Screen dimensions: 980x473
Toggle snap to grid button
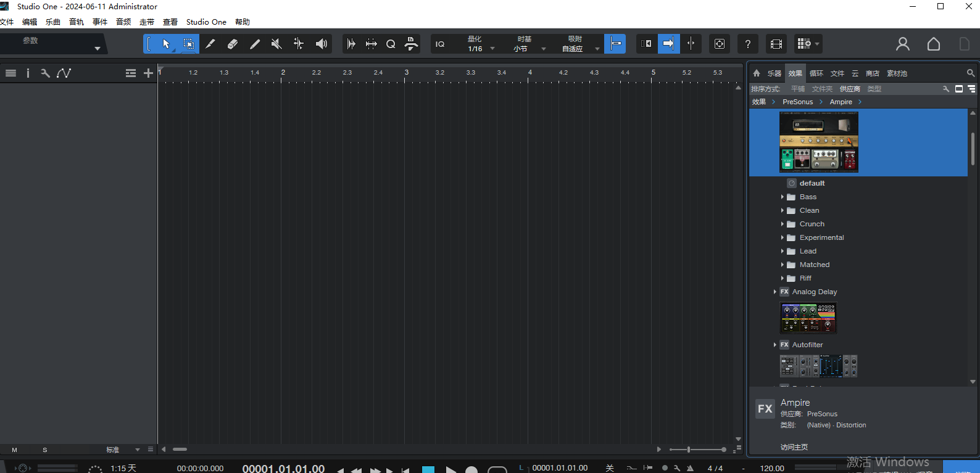615,44
